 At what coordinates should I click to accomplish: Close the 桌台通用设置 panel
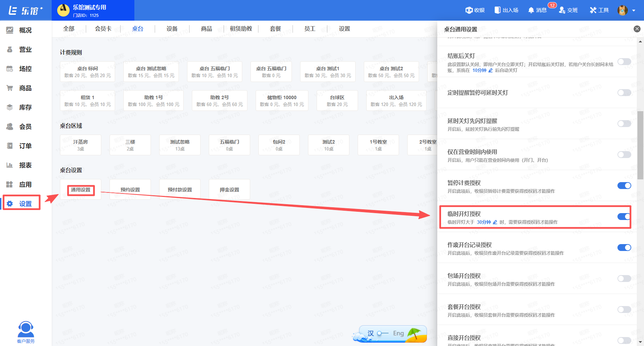[x=637, y=29]
